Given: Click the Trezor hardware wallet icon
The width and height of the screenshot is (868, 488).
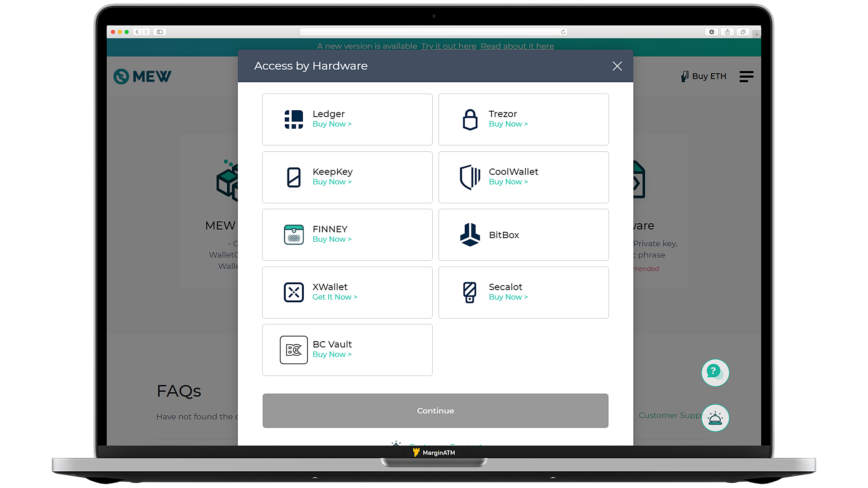Looking at the screenshot, I should click(x=469, y=119).
